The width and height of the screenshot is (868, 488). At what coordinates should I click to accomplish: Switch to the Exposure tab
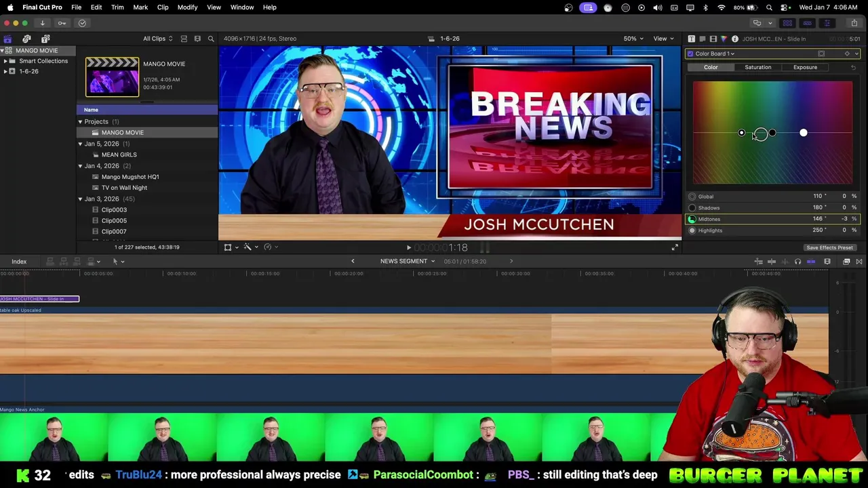(805, 67)
